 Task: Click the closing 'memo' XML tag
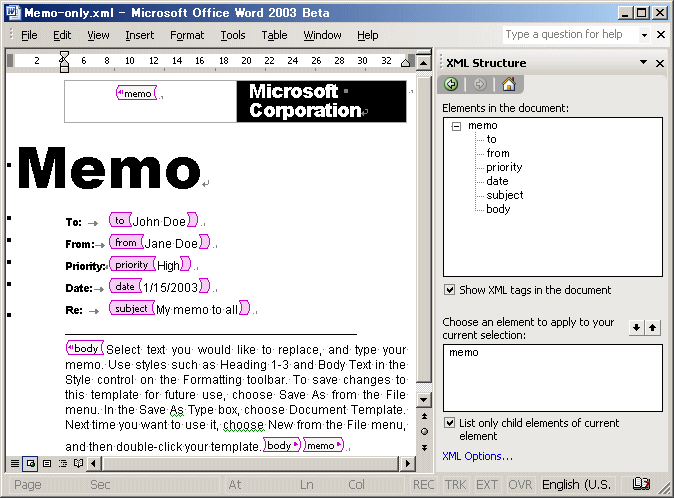(x=323, y=445)
